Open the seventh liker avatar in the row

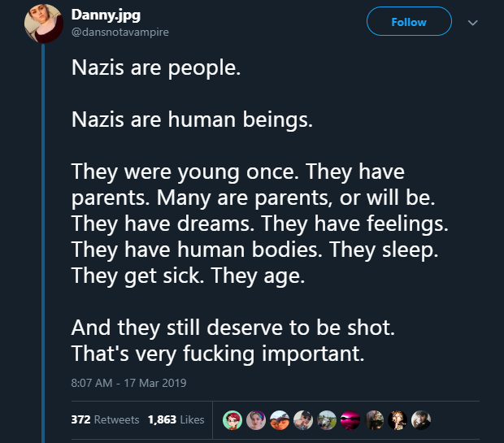[x=375, y=419]
